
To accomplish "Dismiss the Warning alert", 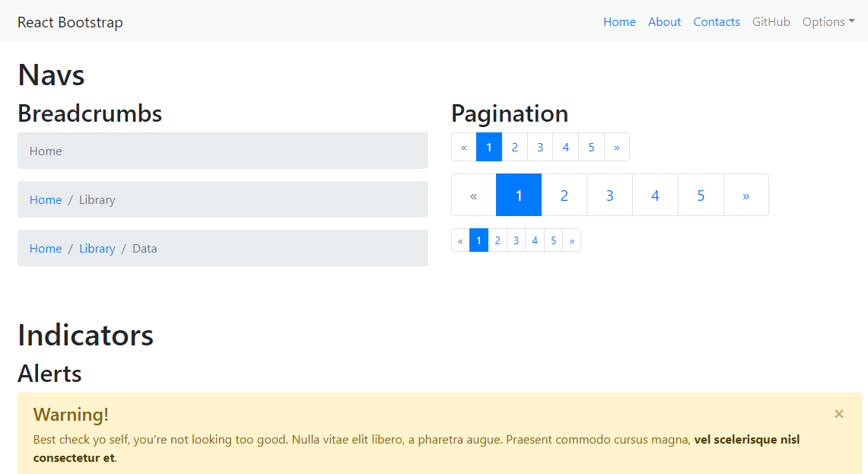I will pos(838,414).
